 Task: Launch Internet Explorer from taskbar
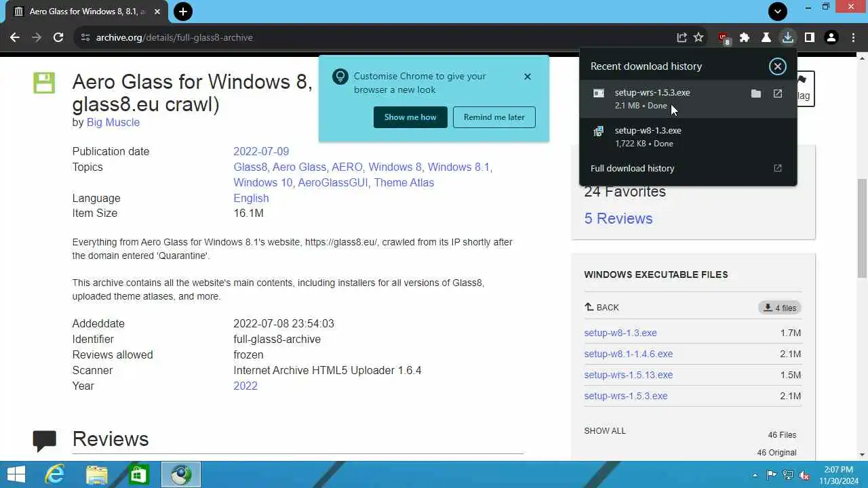tap(54, 474)
